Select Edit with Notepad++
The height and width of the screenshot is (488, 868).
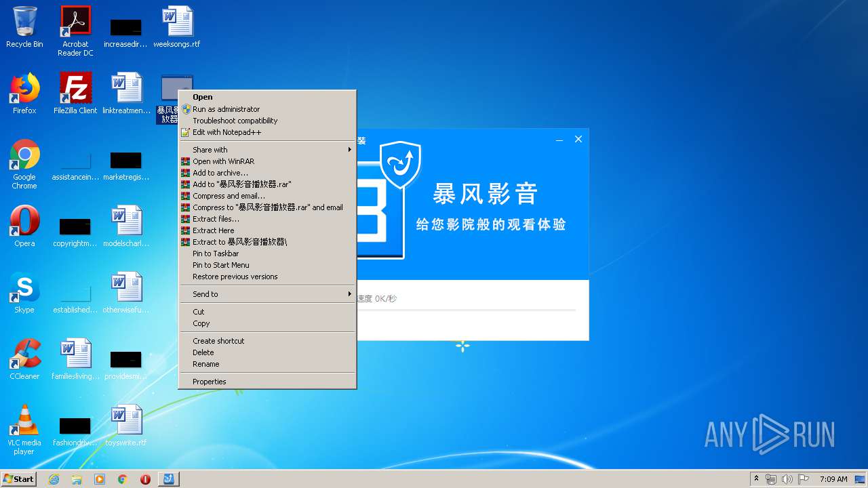click(267, 132)
